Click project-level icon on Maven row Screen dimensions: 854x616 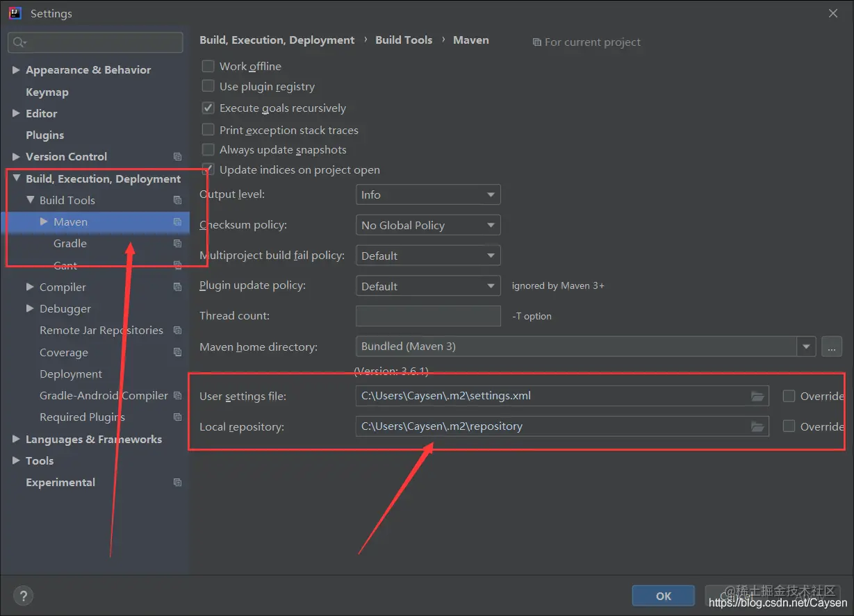[x=177, y=222]
